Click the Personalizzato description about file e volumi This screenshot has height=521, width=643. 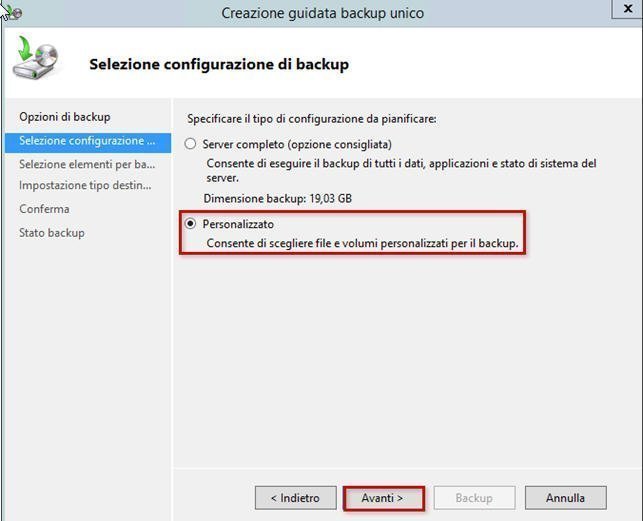362,243
